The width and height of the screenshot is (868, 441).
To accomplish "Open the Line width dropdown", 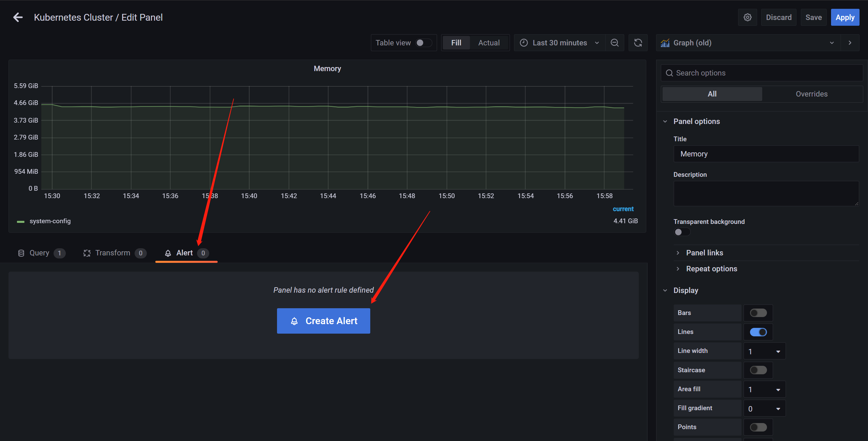I will (x=764, y=351).
